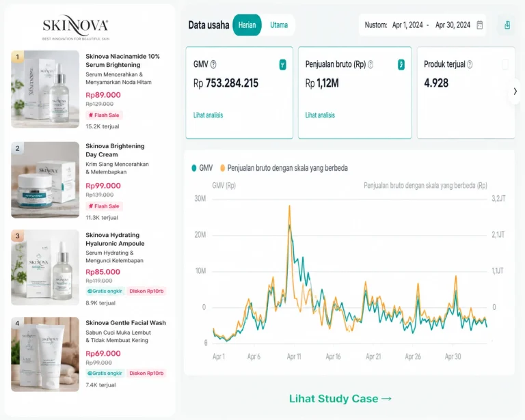Switch to the Utama tab
The width and height of the screenshot is (525, 420).
point(279,25)
